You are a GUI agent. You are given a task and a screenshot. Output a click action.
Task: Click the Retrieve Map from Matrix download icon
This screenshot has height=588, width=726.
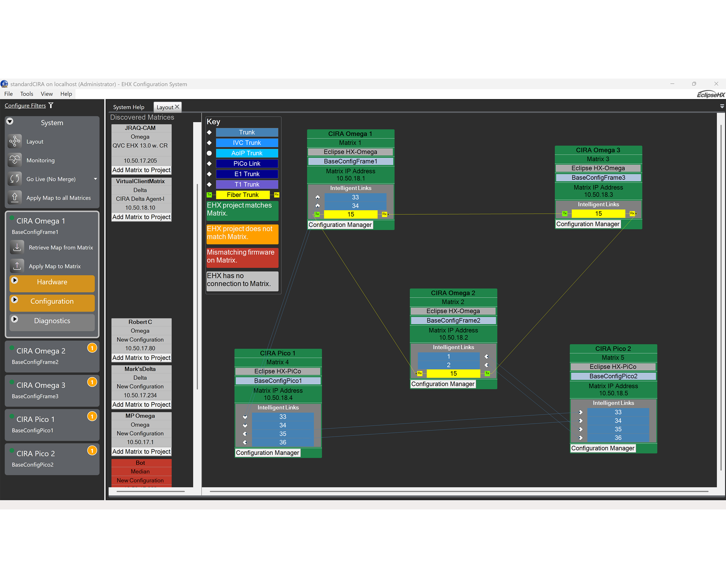click(x=17, y=247)
